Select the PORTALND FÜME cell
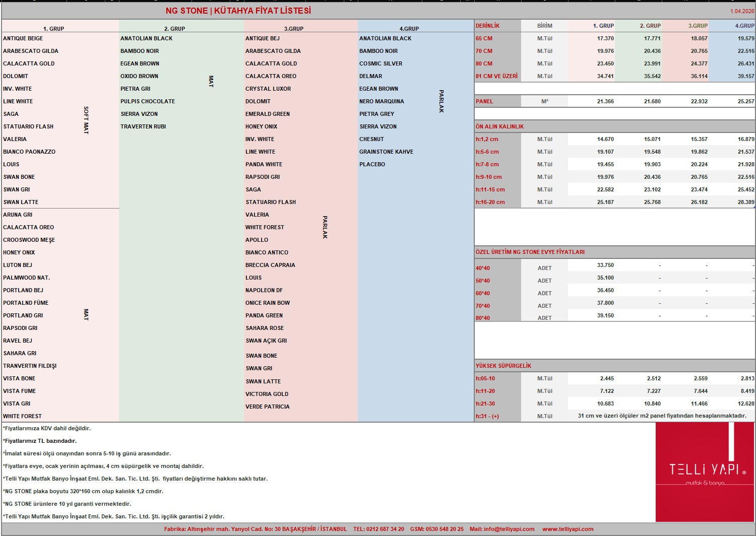The image size is (756, 536). pos(26,303)
